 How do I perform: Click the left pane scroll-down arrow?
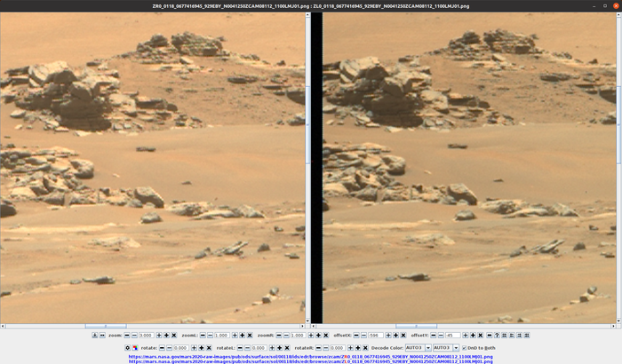307,320
